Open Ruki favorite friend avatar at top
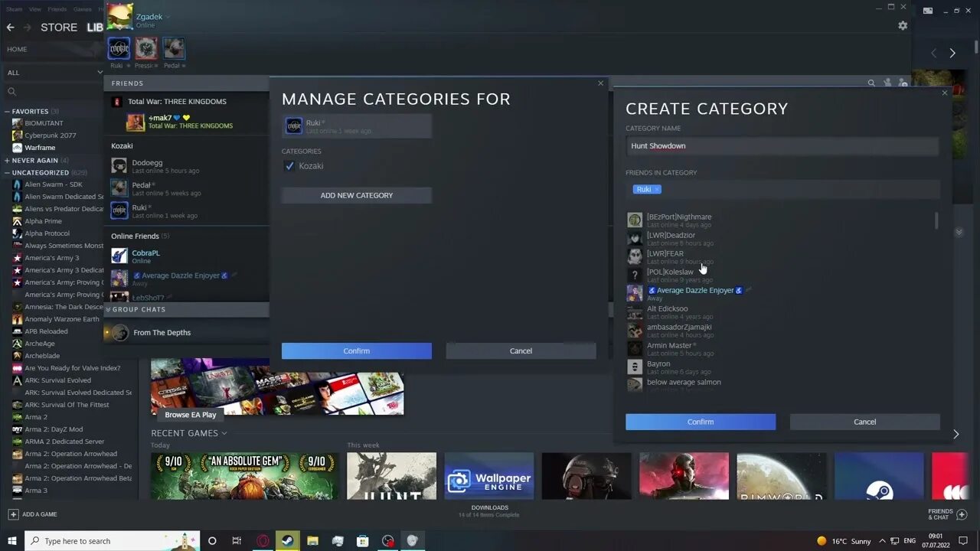The width and height of the screenshot is (980, 551). (119, 48)
